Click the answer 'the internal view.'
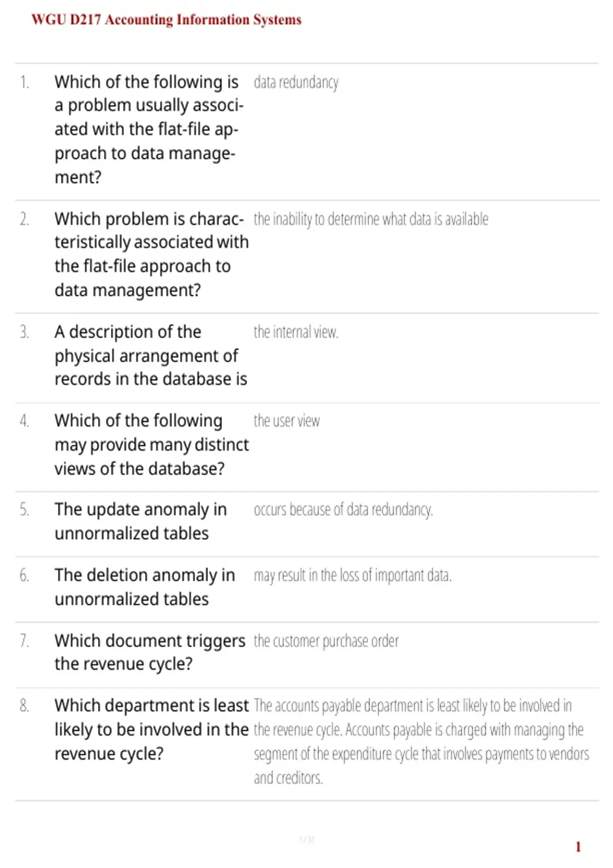Screen dimensions: 613x868 coord(296,332)
